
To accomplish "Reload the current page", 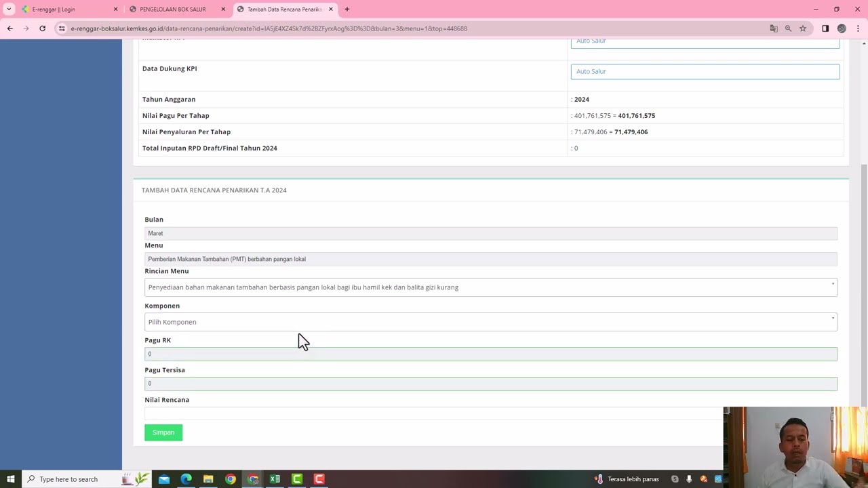I will [42, 28].
